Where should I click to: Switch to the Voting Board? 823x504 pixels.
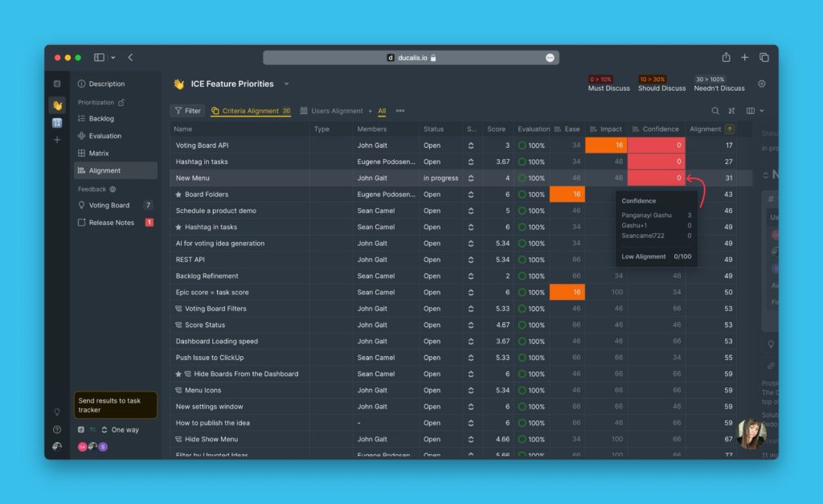(109, 205)
